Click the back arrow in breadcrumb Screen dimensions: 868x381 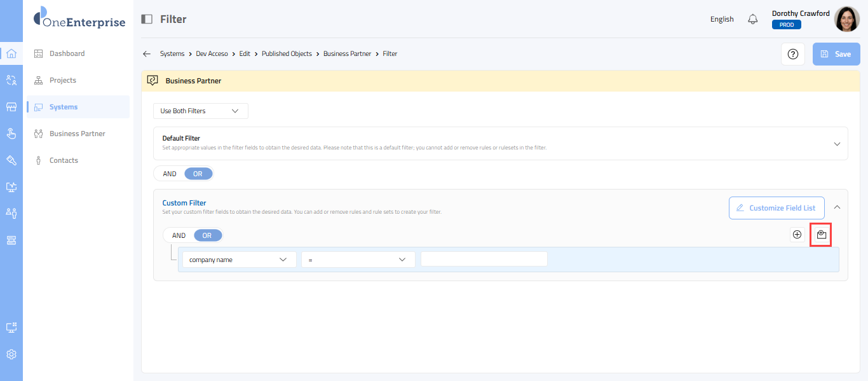(x=147, y=54)
